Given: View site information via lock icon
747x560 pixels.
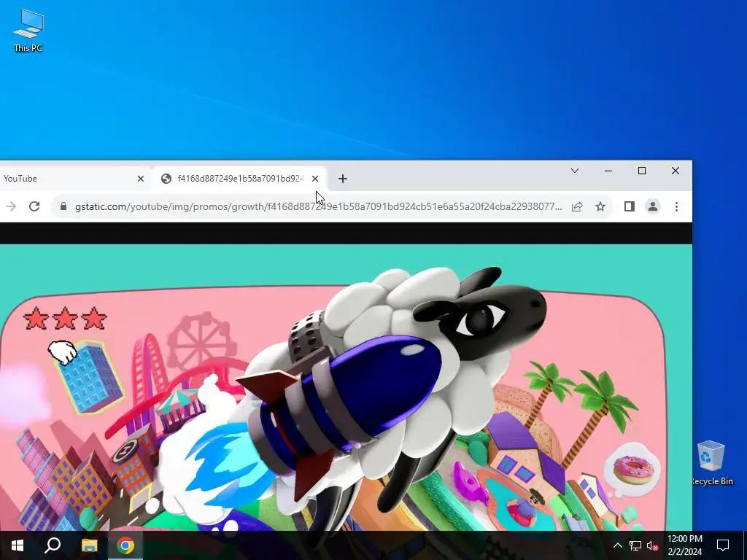Looking at the screenshot, I should pyautogui.click(x=63, y=206).
